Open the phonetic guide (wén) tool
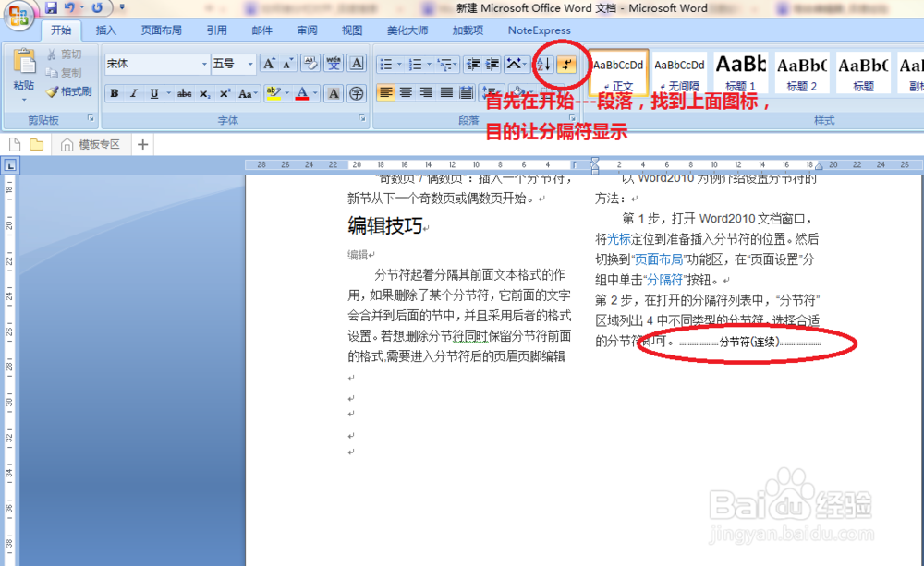The width and height of the screenshot is (924, 566). click(x=334, y=64)
